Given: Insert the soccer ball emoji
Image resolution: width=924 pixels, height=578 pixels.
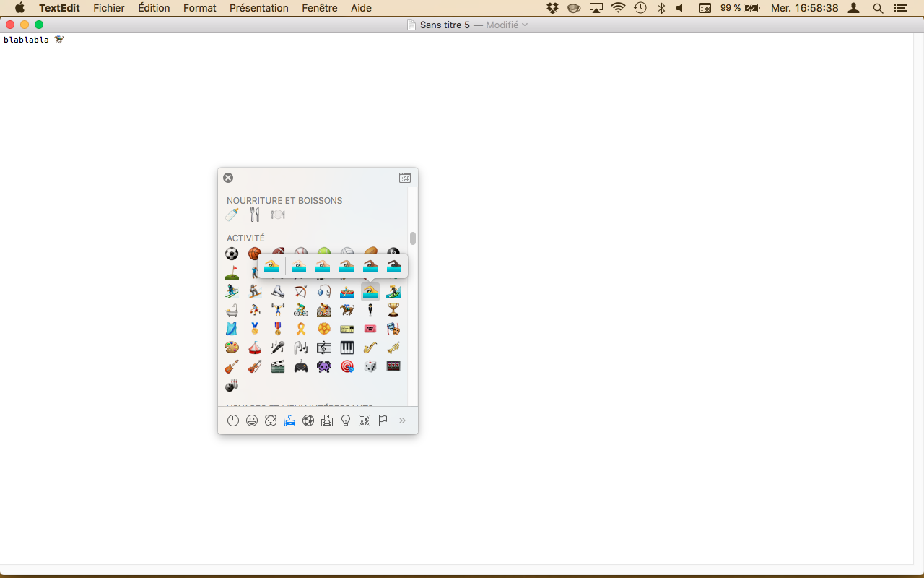Looking at the screenshot, I should 232,254.
